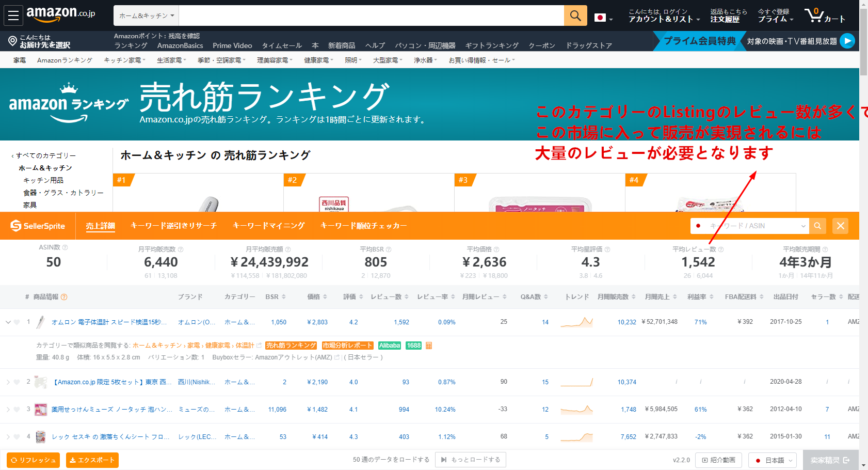Screen dimensions: 868x470
Task: Click the キーワード / ASIN input field
Action: [x=748, y=226]
